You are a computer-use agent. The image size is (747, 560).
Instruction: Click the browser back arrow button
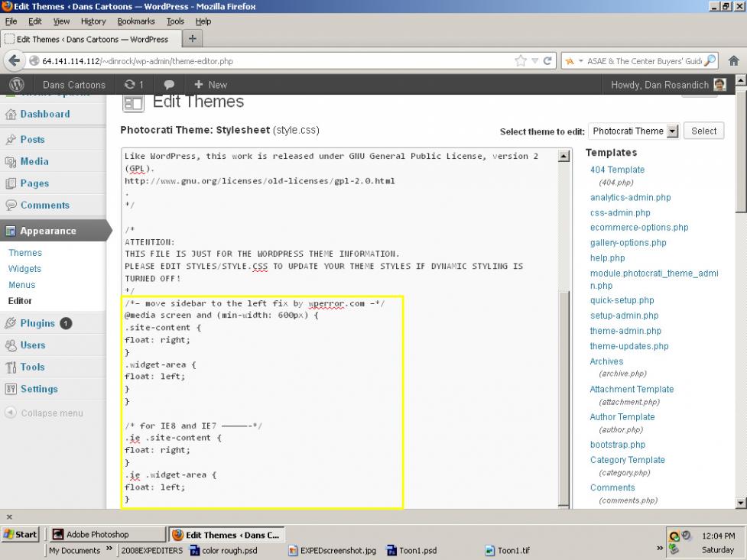tap(14, 61)
